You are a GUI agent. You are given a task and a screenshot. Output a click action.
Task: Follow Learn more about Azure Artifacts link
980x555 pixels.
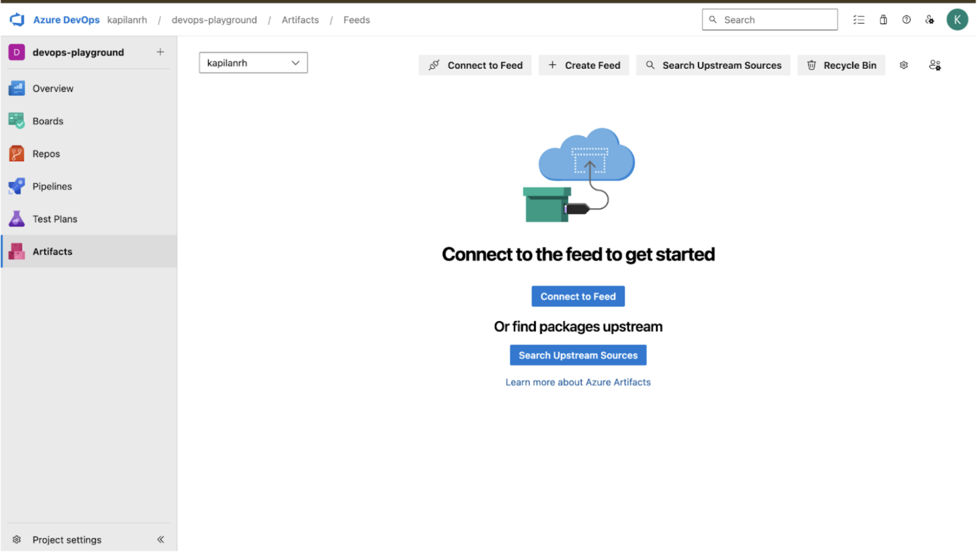point(577,382)
